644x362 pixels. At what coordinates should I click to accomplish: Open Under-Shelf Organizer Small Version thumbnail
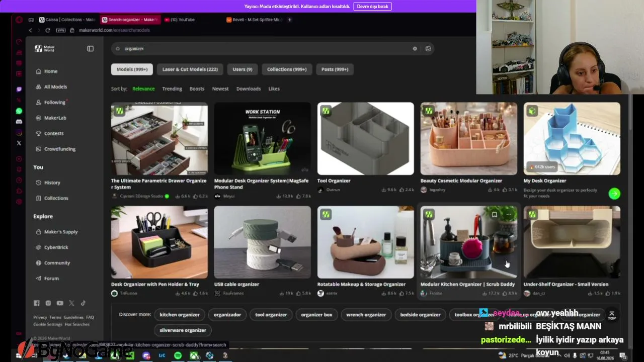[572, 242]
